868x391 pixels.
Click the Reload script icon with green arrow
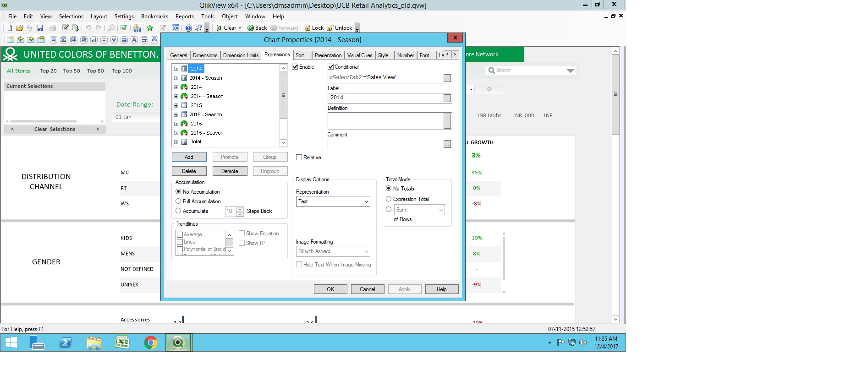76,28
